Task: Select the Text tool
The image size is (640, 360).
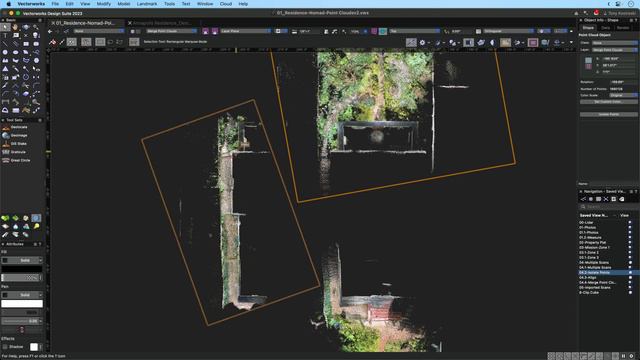Action: click(5, 36)
